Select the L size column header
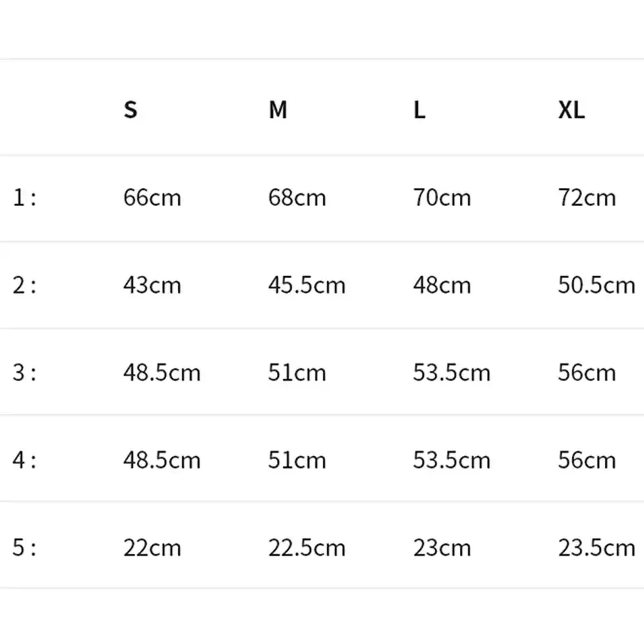644x644 pixels. (419, 109)
